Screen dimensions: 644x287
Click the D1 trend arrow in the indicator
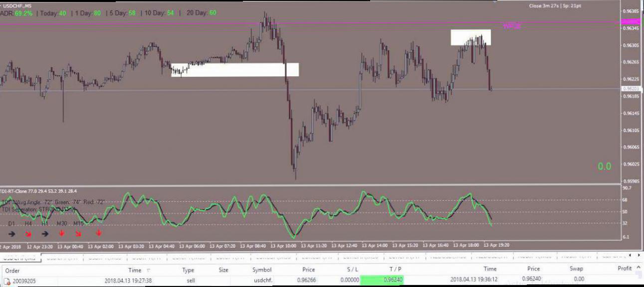(x=12, y=233)
